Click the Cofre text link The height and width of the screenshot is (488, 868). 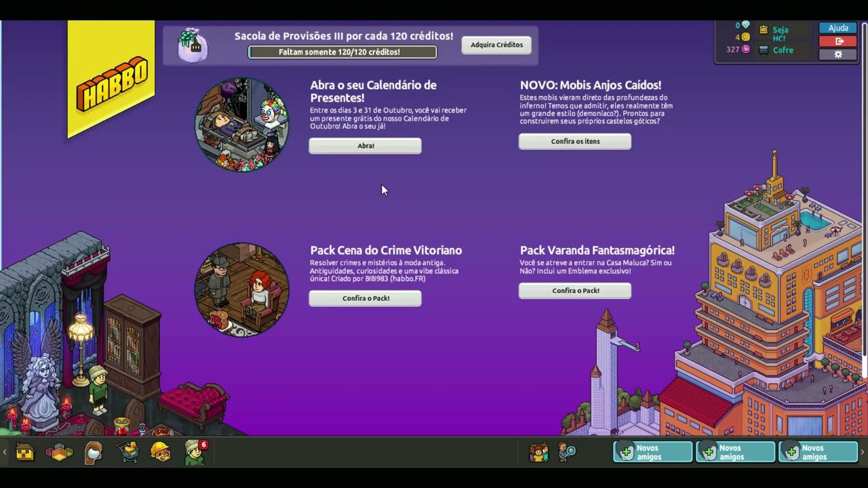click(783, 50)
